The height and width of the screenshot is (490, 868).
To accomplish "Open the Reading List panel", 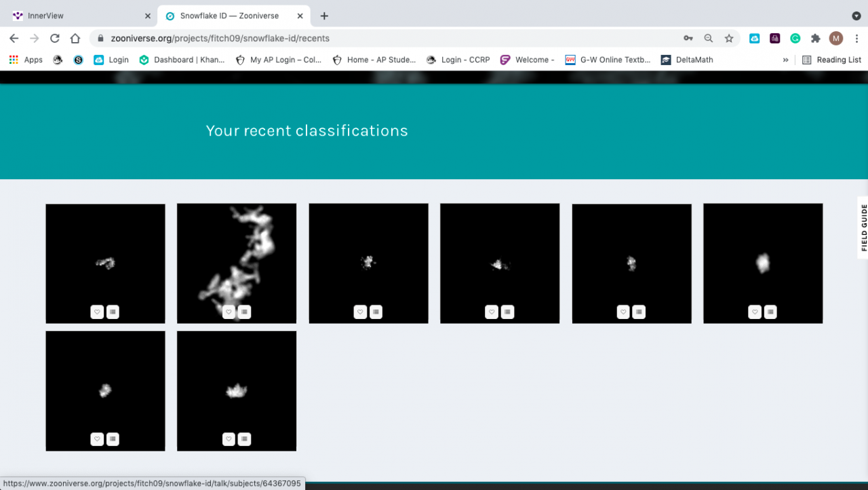I will tap(831, 60).
